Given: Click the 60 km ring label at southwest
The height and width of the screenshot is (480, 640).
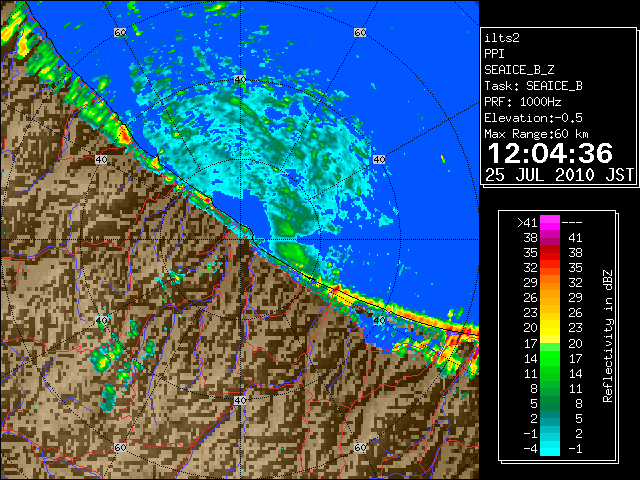Looking at the screenshot, I should pos(120,447).
